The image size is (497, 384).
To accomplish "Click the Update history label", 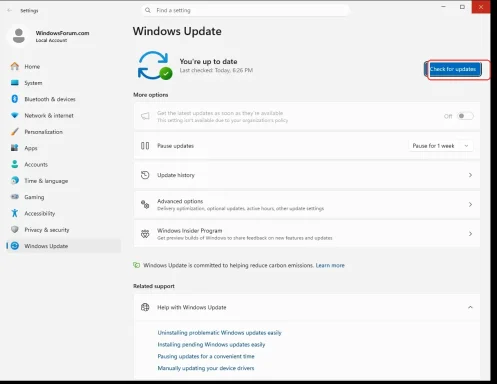I will (x=176, y=175).
